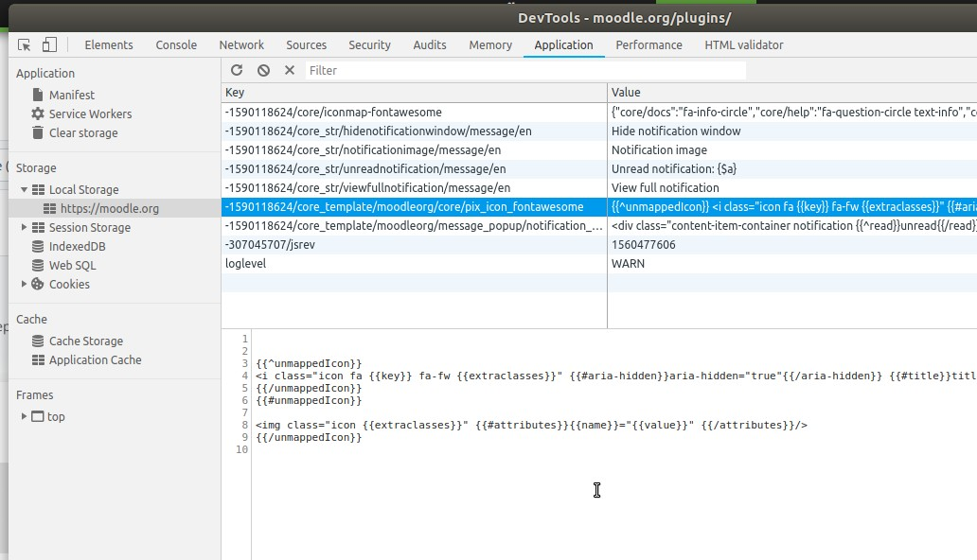
Task: Click the Service Workers gear icon
Action: (38, 114)
